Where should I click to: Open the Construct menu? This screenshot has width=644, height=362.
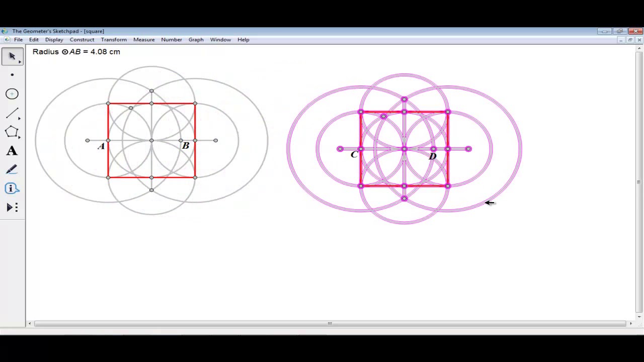coord(82,40)
